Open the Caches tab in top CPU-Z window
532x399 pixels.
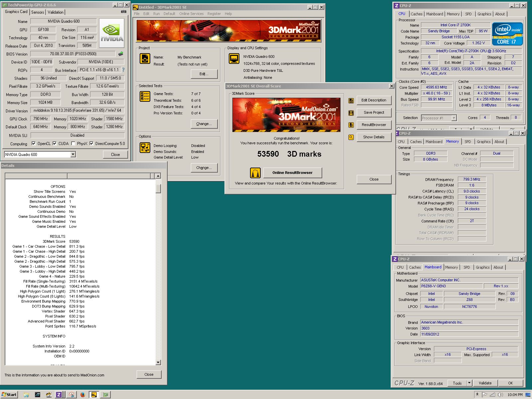(x=416, y=14)
